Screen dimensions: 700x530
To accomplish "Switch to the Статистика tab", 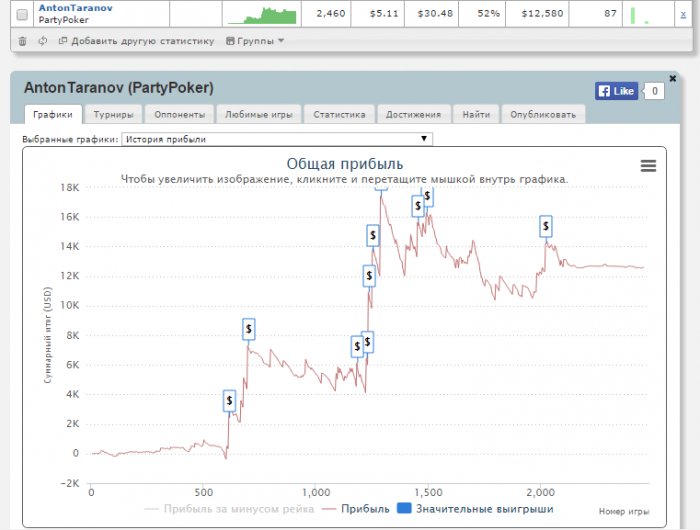I will click(x=339, y=114).
